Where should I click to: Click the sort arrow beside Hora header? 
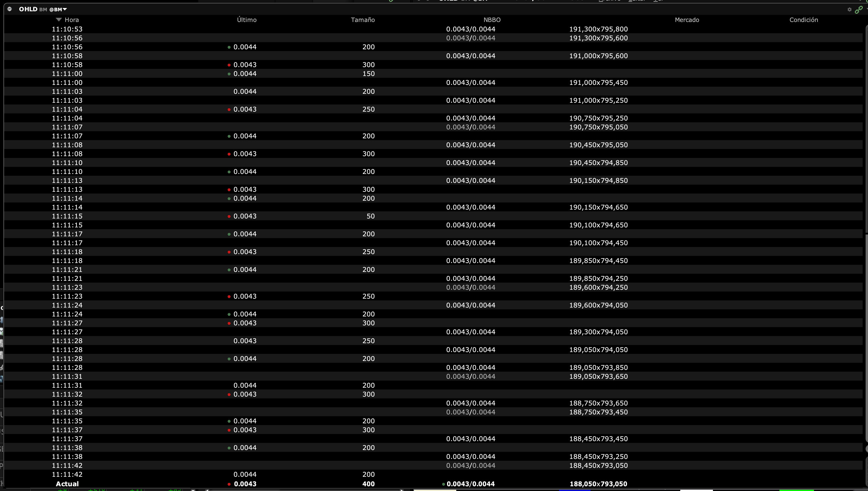(59, 20)
